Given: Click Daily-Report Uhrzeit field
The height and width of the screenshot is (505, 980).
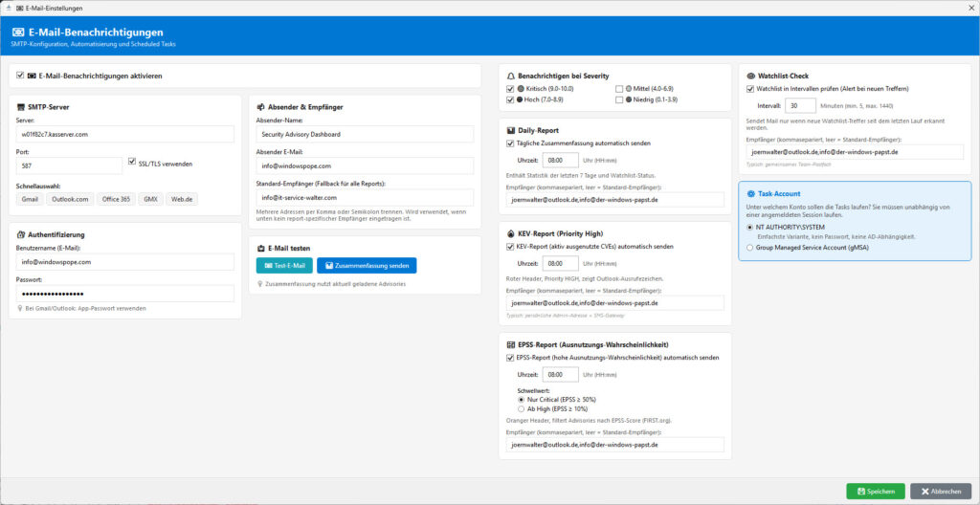Looking at the screenshot, I should pos(561,160).
